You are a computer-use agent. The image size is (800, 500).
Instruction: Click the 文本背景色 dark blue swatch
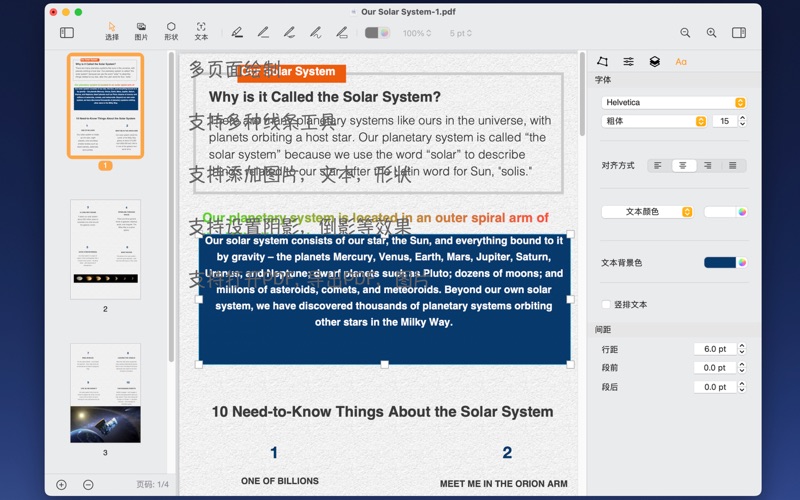719,263
